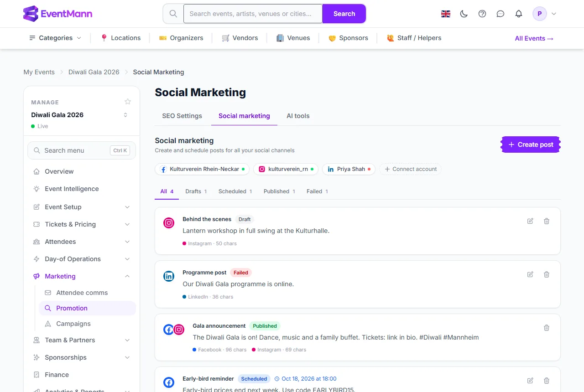
Task: Toggle dark mode moon icon
Action: (x=464, y=14)
